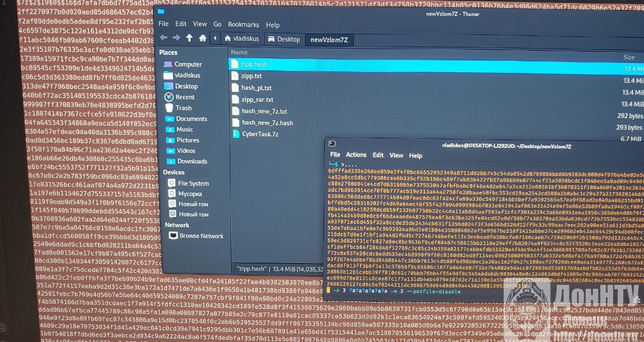
Task: Open Computer in the Places sidebar
Action: coord(187,64)
